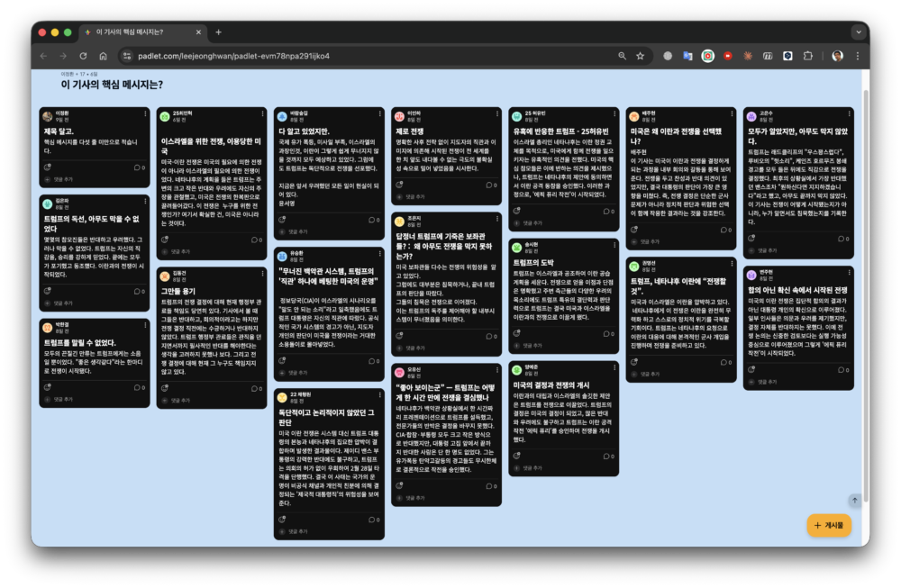The height and width of the screenshot is (588, 901).
Task: Open the more options menu on 고은수's post
Action: [x=847, y=114]
